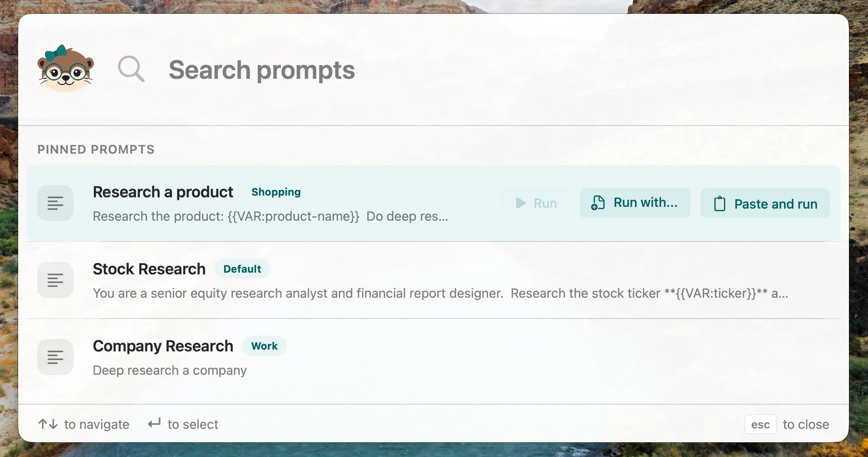This screenshot has height=457, width=868.
Task: Click the magnifying glass search icon
Action: coord(131,69)
